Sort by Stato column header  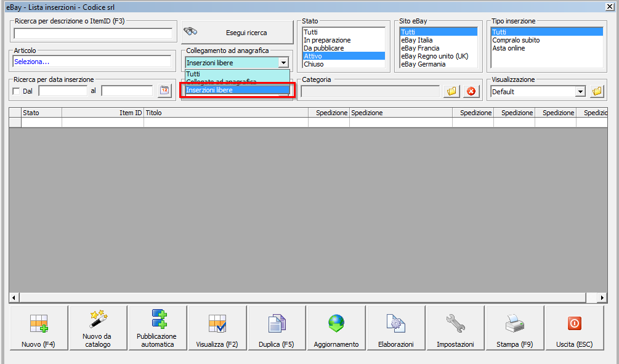coord(41,113)
